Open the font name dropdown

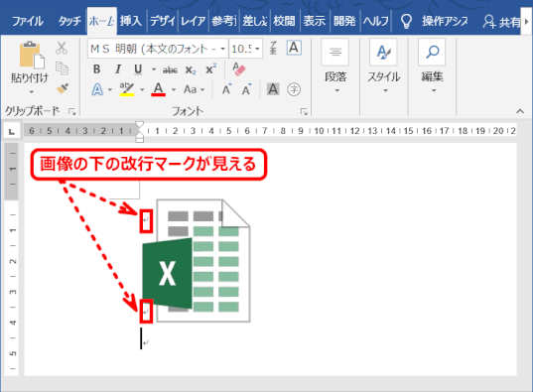pyautogui.click(x=222, y=49)
